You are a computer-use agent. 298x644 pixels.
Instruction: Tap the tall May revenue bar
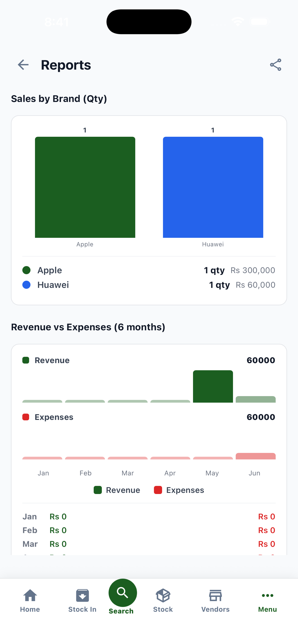pos(213,386)
